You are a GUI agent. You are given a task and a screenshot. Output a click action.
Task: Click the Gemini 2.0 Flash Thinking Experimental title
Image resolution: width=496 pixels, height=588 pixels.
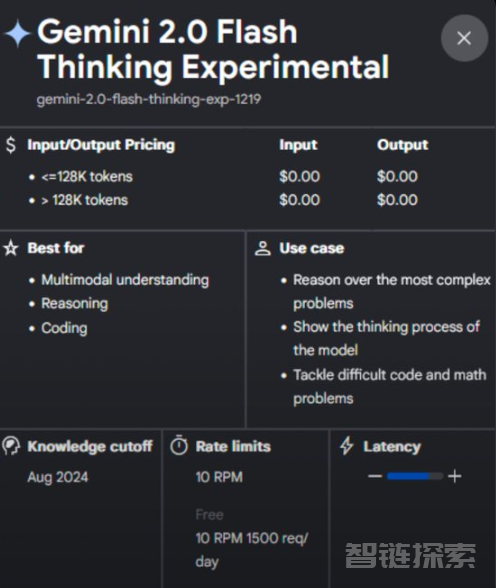tap(213, 49)
